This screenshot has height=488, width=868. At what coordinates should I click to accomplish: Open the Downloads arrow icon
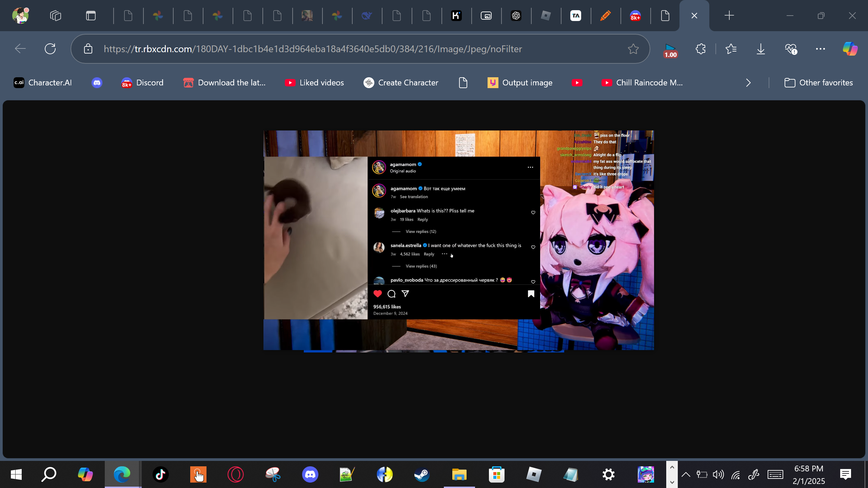click(761, 49)
